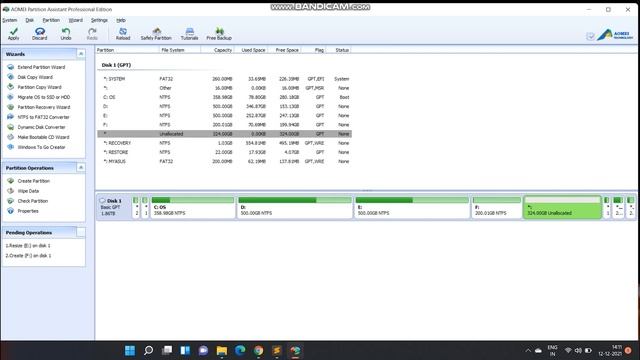Screen dimensions: 640x360
Task: Collapse the Wizards panel
Action: 81,54
